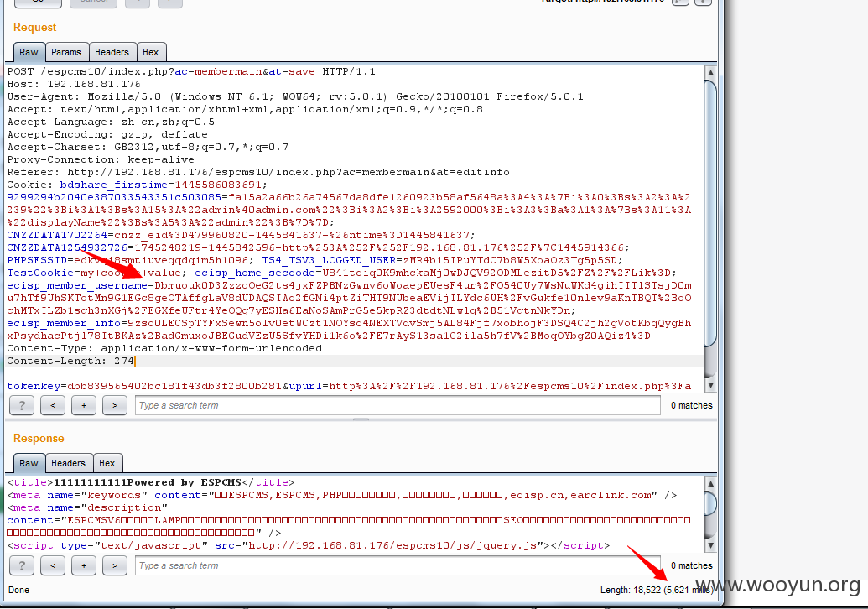Viewport: 868px width, 609px height.
Task: Click the response scrollbar down arrow
Action: click(711, 546)
